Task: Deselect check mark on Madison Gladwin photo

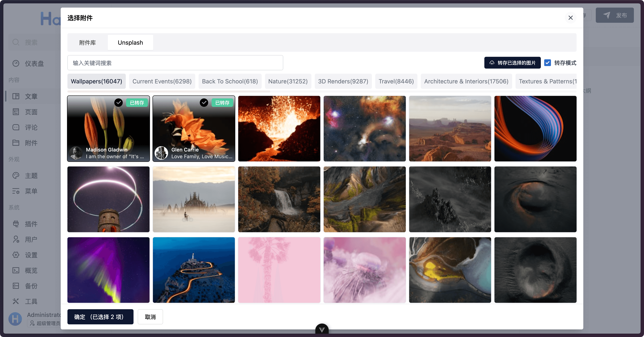Action: click(x=119, y=102)
